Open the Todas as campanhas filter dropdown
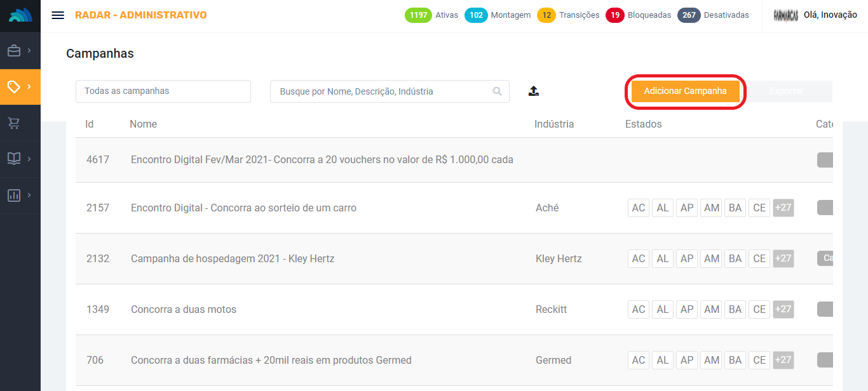 click(163, 91)
